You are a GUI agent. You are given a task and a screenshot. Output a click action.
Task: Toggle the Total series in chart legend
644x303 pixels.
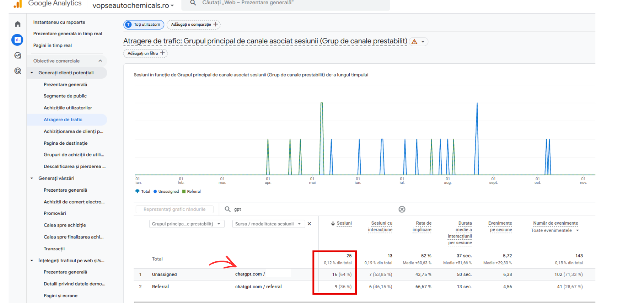click(143, 192)
